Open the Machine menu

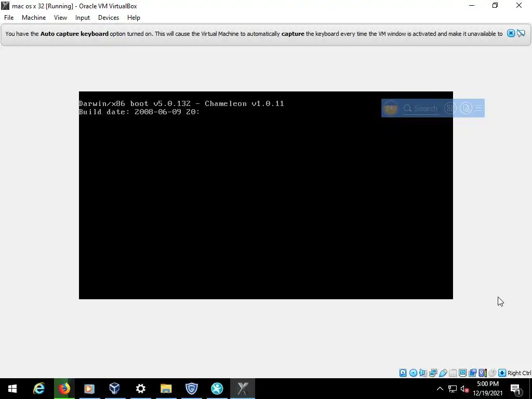[x=34, y=18]
